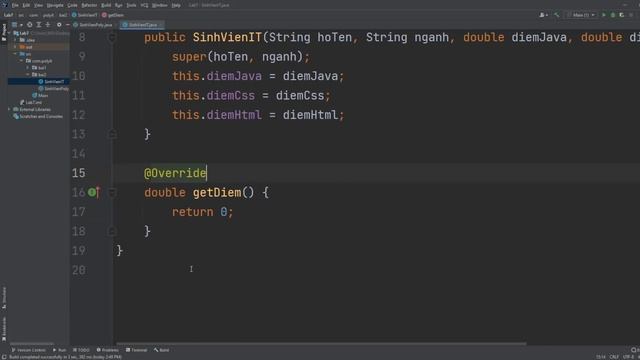Viewport: 640px width, 360px height.
Task: Click UTF-8 encoding in status bar
Action: [x=629, y=357]
